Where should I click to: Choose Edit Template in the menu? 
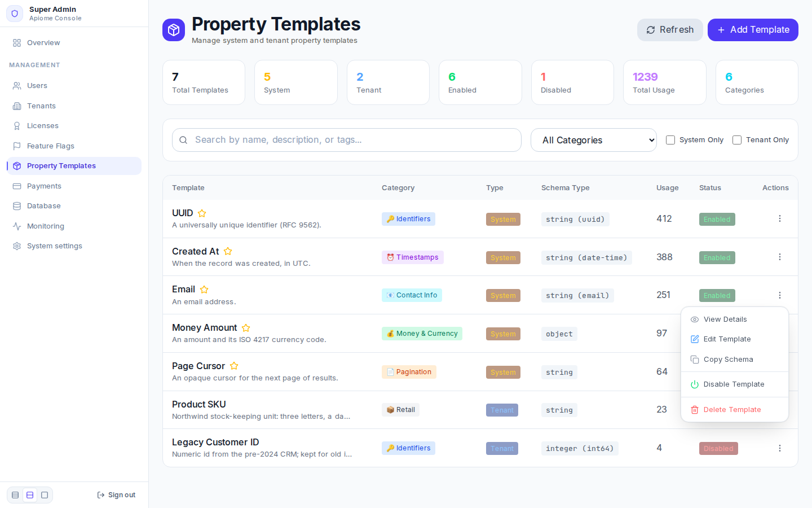pyautogui.click(x=735, y=339)
